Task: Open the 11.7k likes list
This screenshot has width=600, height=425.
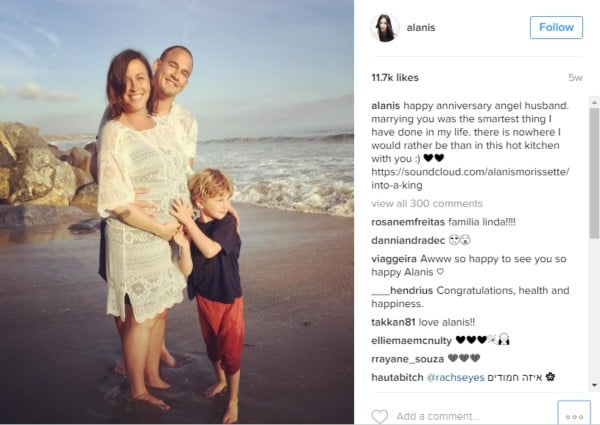Action: [395, 78]
